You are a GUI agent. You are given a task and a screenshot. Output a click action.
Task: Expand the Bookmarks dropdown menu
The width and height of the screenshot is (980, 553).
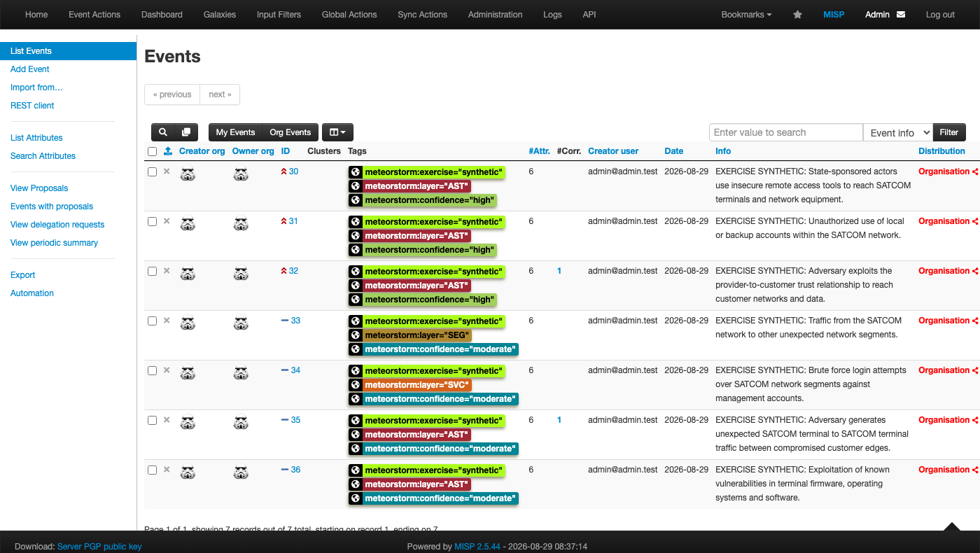point(746,15)
